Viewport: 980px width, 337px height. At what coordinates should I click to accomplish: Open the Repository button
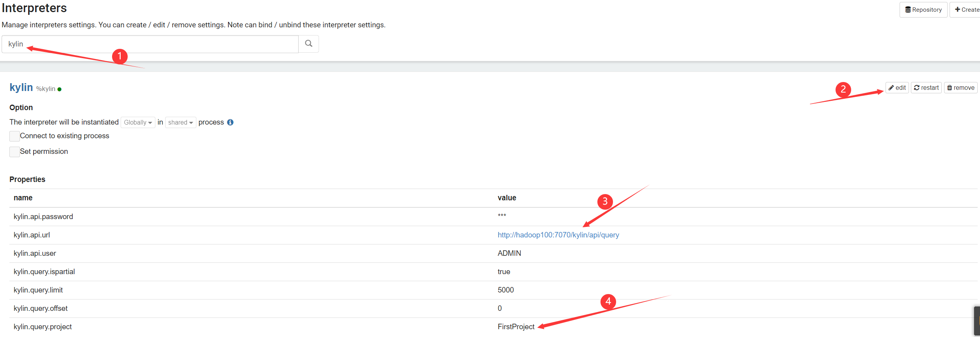pos(923,10)
